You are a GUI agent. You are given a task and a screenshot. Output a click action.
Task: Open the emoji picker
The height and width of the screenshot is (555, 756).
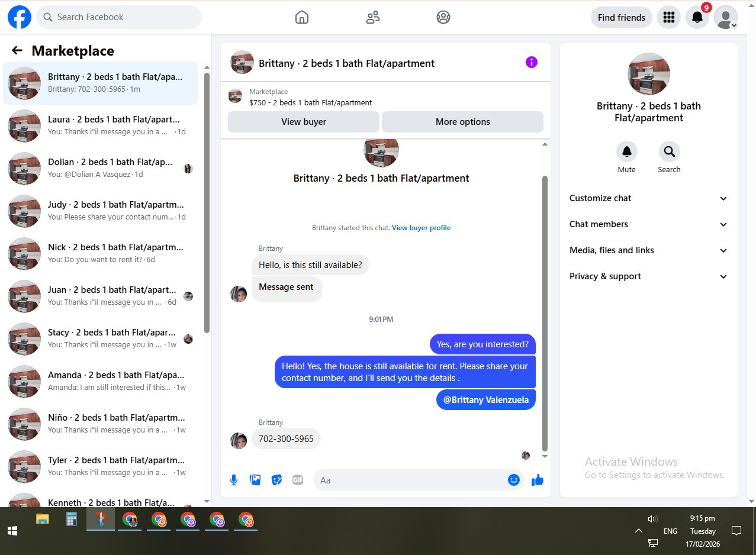(514, 480)
